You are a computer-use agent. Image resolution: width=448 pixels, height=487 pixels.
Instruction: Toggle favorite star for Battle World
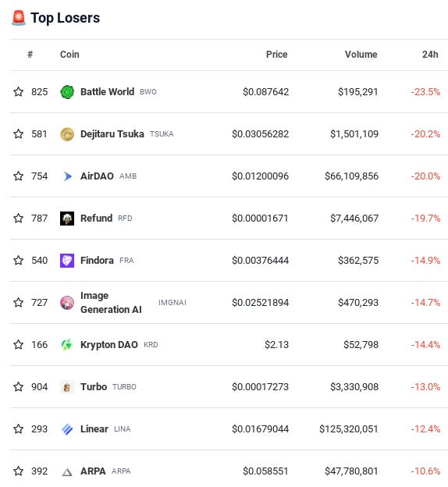click(18, 91)
